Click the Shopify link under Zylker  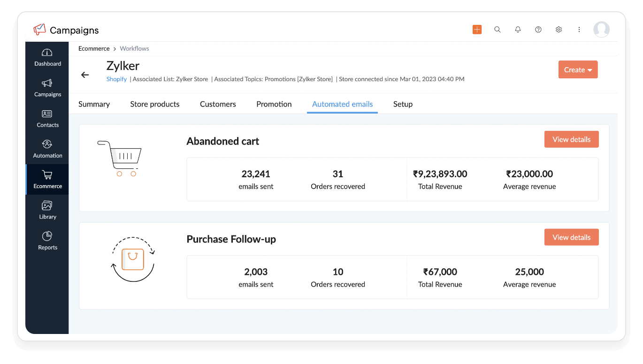pos(116,79)
